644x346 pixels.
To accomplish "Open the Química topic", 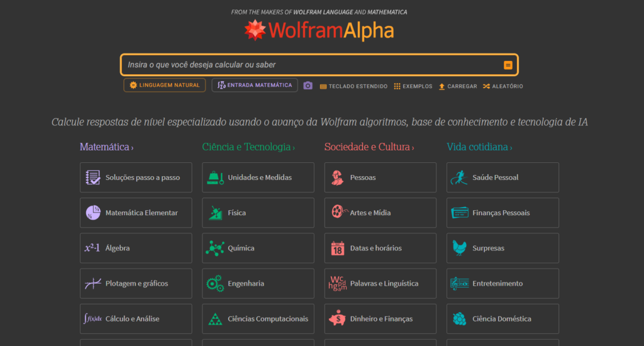I will tap(258, 248).
